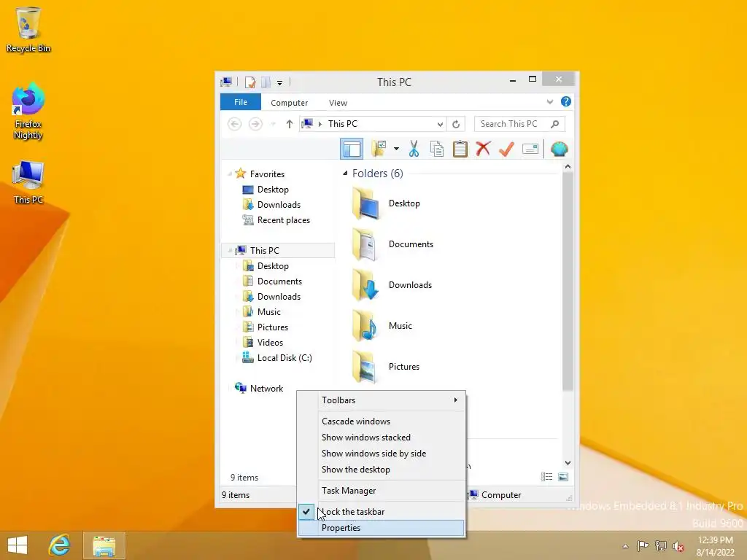Collapse the This PC tree node
Image resolution: width=747 pixels, height=560 pixels.
pos(230,251)
